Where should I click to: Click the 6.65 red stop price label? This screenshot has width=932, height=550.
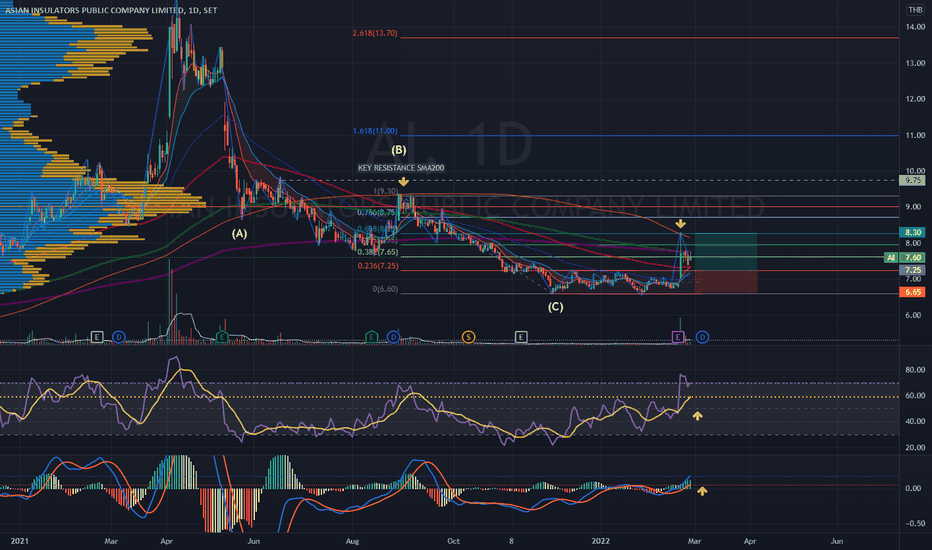point(913,292)
